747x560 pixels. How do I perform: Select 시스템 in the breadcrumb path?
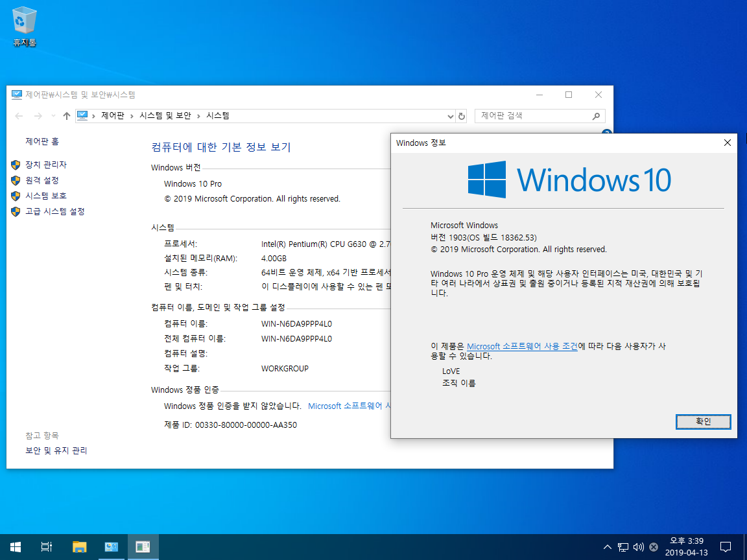pyautogui.click(x=218, y=116)
